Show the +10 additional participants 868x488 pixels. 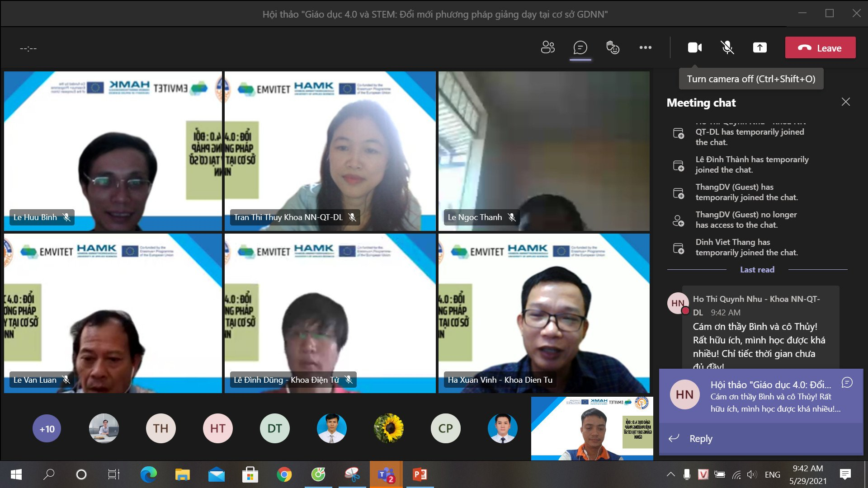[47, 428]
